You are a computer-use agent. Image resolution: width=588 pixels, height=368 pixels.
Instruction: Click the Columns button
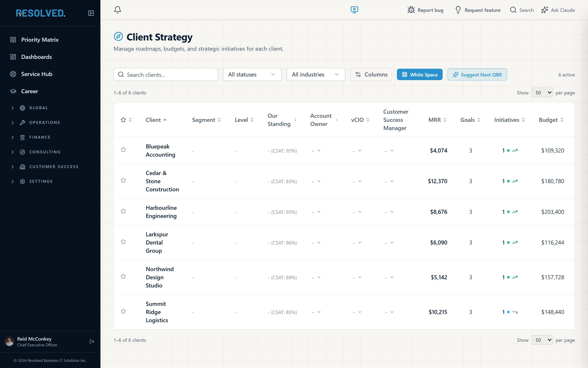click(x=371, y=74)
